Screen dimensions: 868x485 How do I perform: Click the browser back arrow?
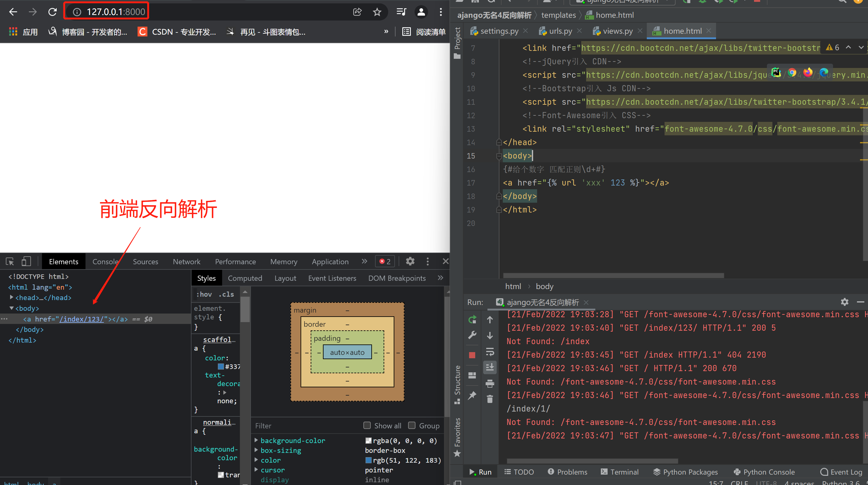(13, 12)
